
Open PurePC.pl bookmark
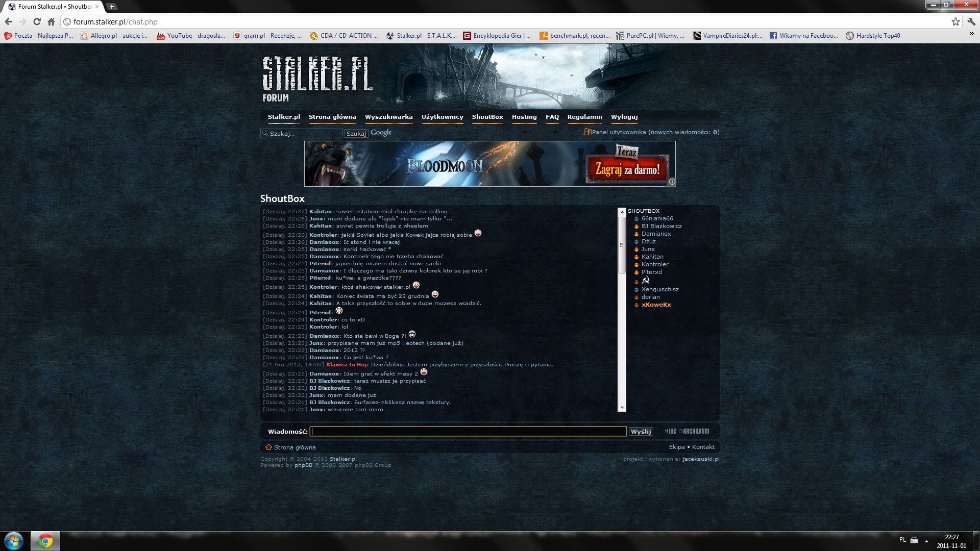[x=650, y=36]
